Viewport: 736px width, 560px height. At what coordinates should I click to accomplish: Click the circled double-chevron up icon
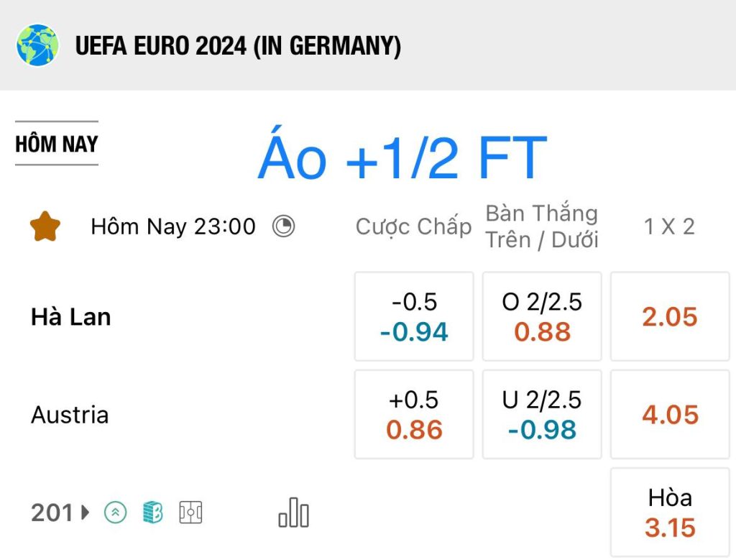(116, 512)
